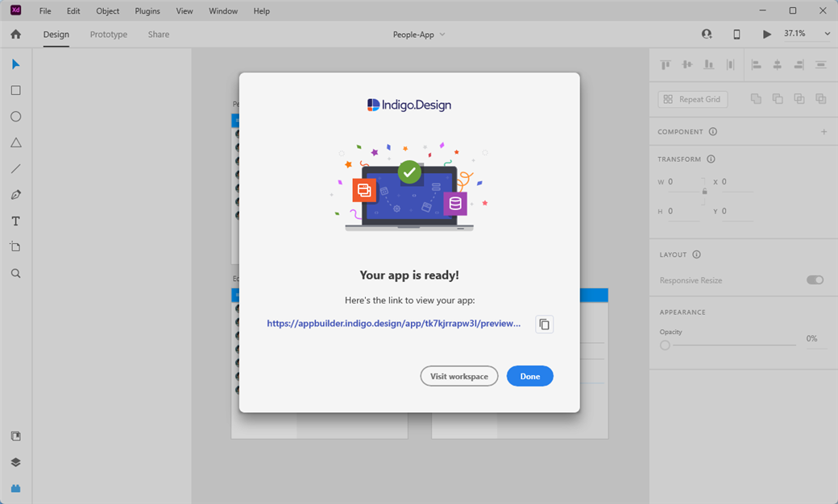
Task: Click the Subtract boolean operation icon
Action: [778, 99]
